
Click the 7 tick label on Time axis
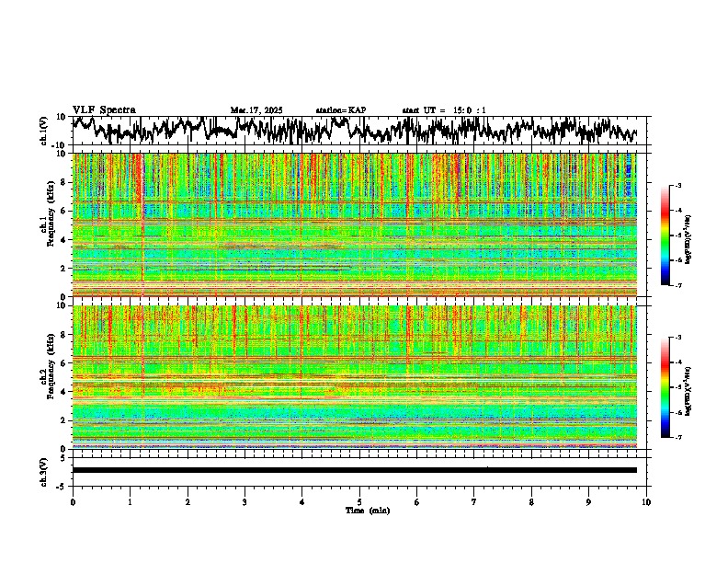click(474, 502)
